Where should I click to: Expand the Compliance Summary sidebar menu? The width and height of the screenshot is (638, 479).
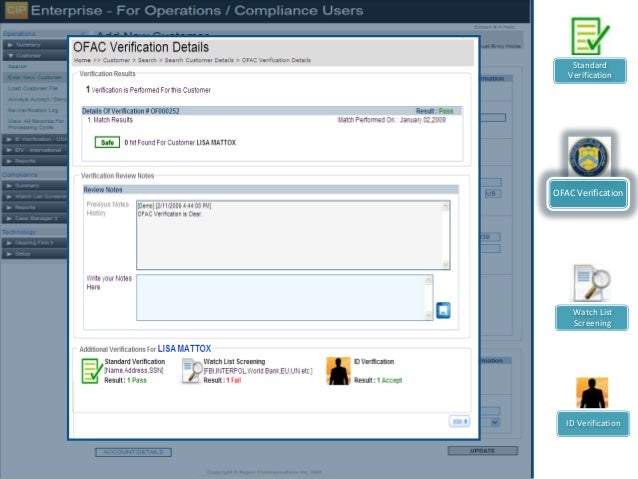coord(34,186)
